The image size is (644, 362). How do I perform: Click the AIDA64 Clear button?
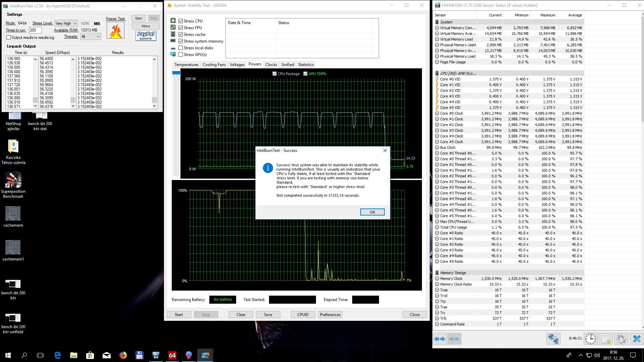241,315
